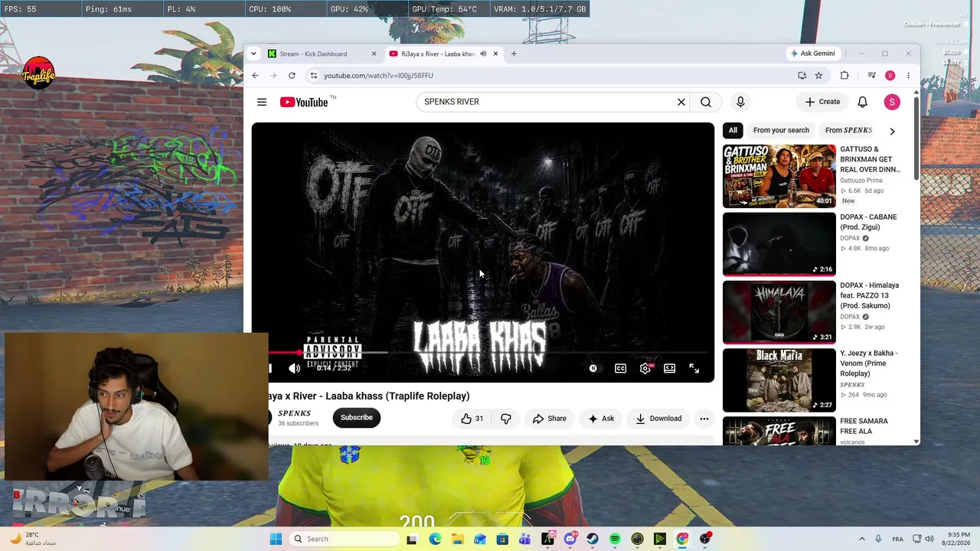Close the Stream - Kick Dashboard tab

[374, 54]
